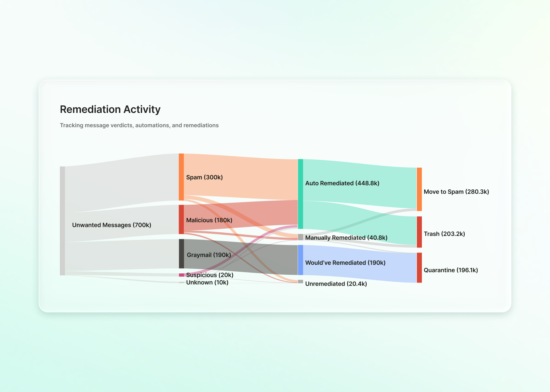The height and width of the screenshot is (392, 550).
Task: Click the orange Move to Spam node
Action: pyautogui.click(x=419, y=189)
